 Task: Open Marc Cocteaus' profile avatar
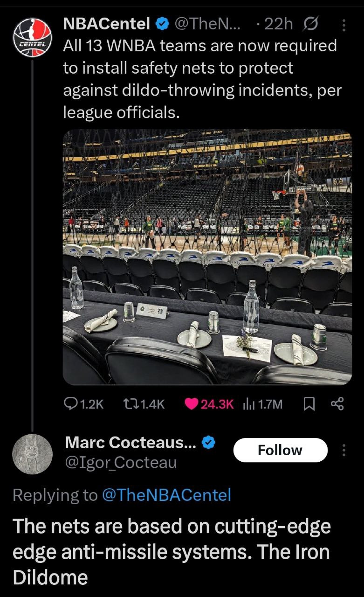coord(32,454)
